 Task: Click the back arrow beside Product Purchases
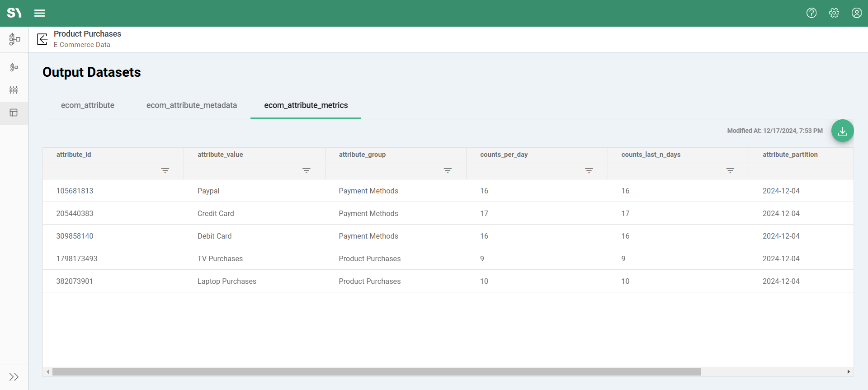click(x=42, y=39)
